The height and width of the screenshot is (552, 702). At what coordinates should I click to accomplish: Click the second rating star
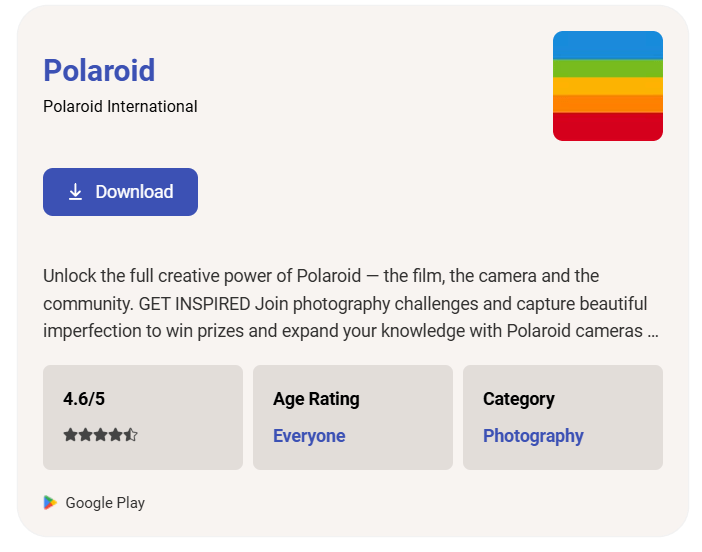(x=85, y=435)
